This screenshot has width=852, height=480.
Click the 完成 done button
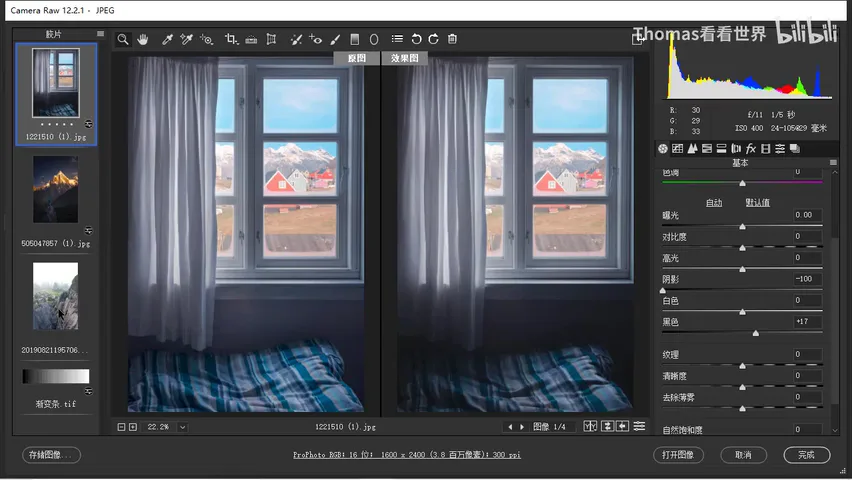[806, 455]
